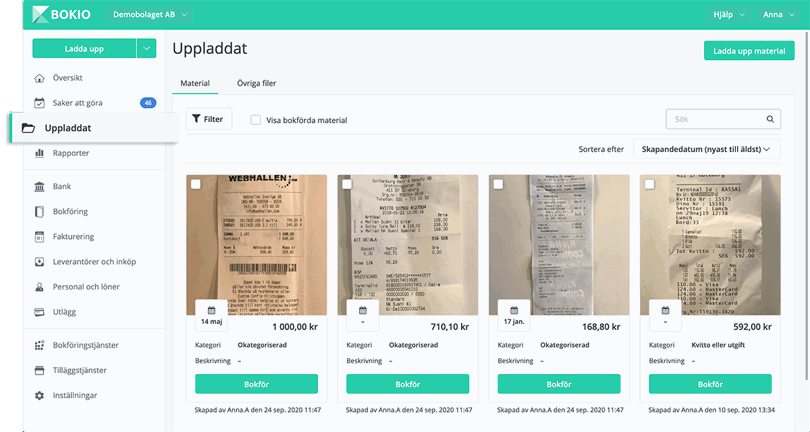Expand the arrow beside sidebar Ladda upp
This screenshot has width=810, height=432.
tap(146, 48)
